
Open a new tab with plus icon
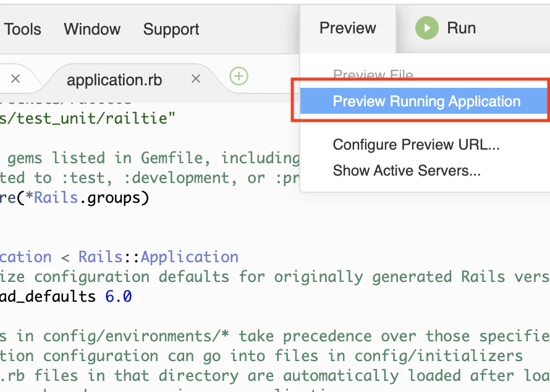coord(239,76)
